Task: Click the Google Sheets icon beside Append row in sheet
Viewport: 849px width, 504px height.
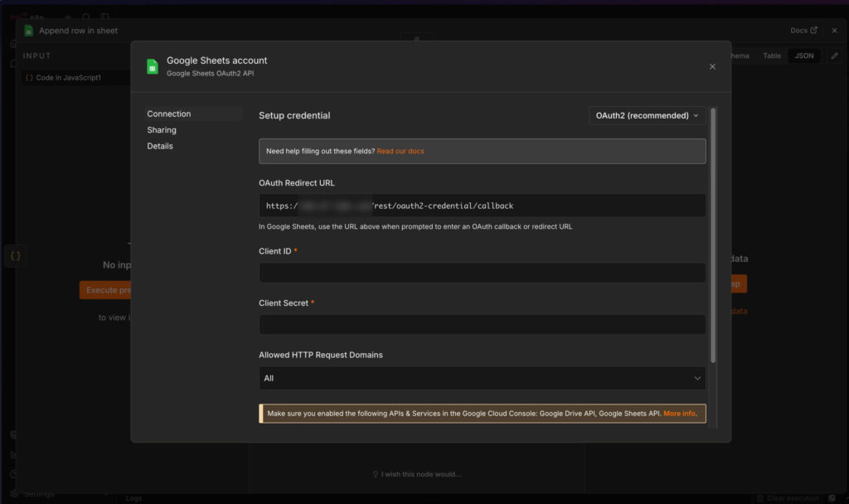Action: pyautogui.click(x=29, y=31)
